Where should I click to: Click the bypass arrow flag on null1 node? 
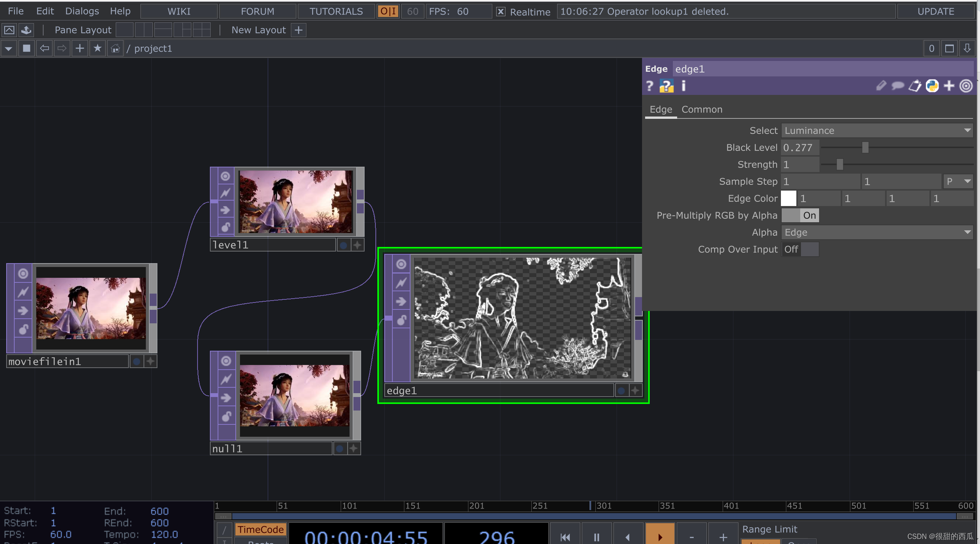[x=226, y=398]
